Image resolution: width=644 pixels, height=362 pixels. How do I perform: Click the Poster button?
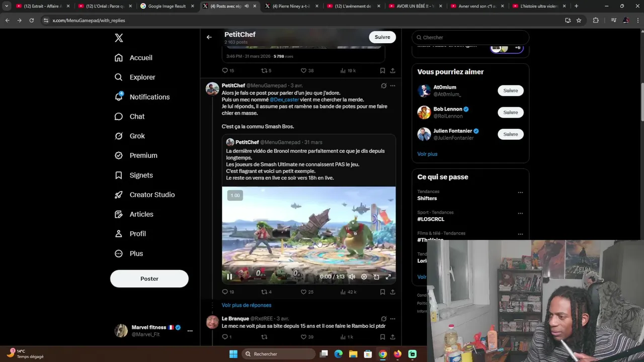(x=149, y=279)
